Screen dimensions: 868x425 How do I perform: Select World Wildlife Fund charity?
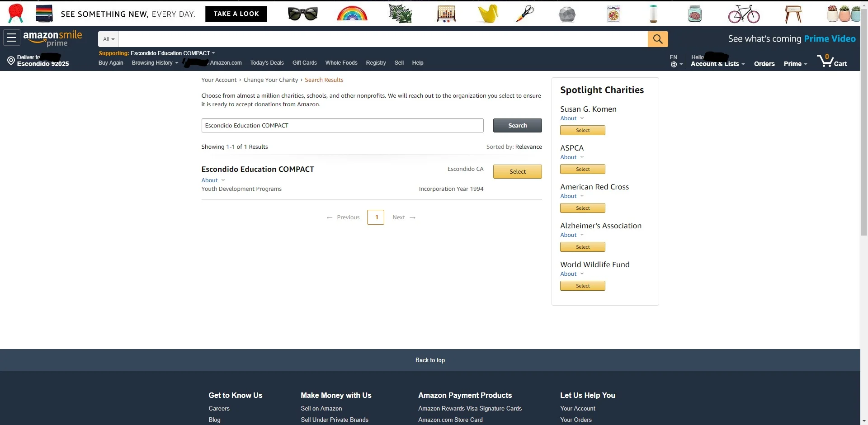tap(583, 286)
